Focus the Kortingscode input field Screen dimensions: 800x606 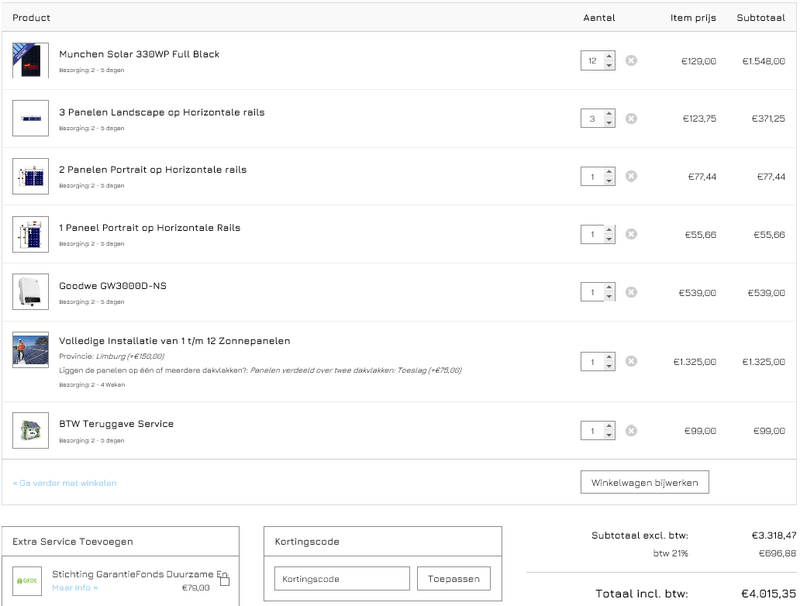[342, 579]
